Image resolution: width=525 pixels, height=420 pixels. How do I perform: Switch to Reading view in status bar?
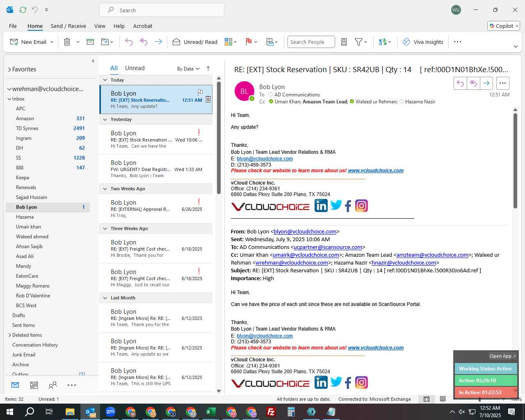pyautogui.click(x=443, y=399)
